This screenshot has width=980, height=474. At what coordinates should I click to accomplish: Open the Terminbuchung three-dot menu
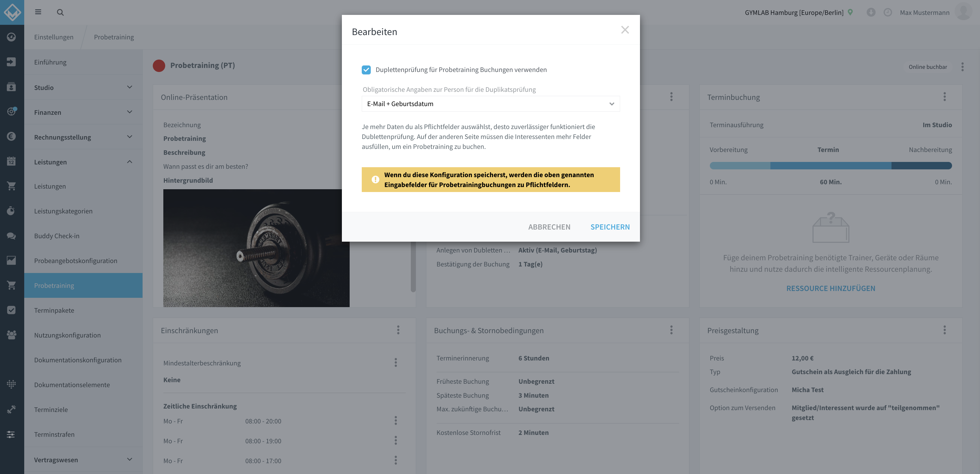944,97
